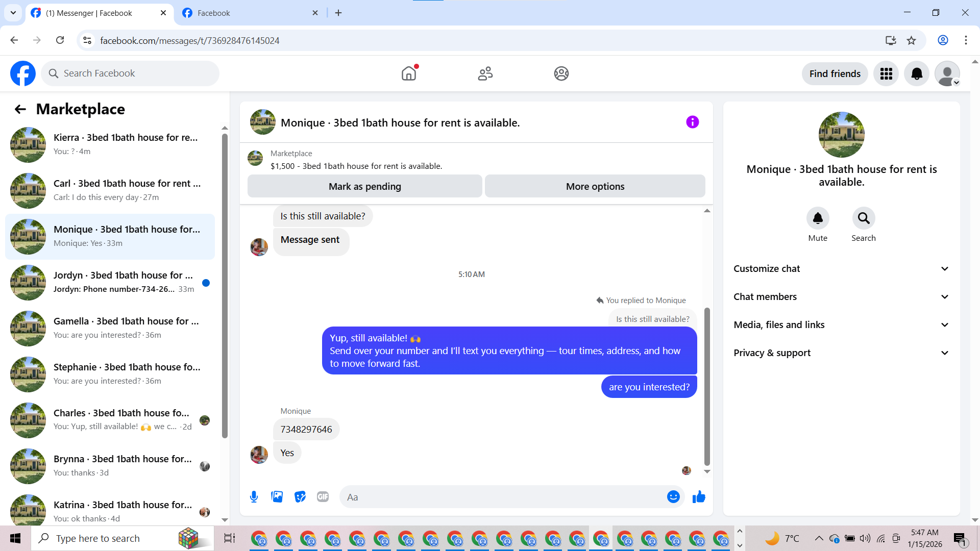Screen dimensions: 980x551
Task: Expand the Customize chat section
Action: pyautogui.click(x=841, y=268)
